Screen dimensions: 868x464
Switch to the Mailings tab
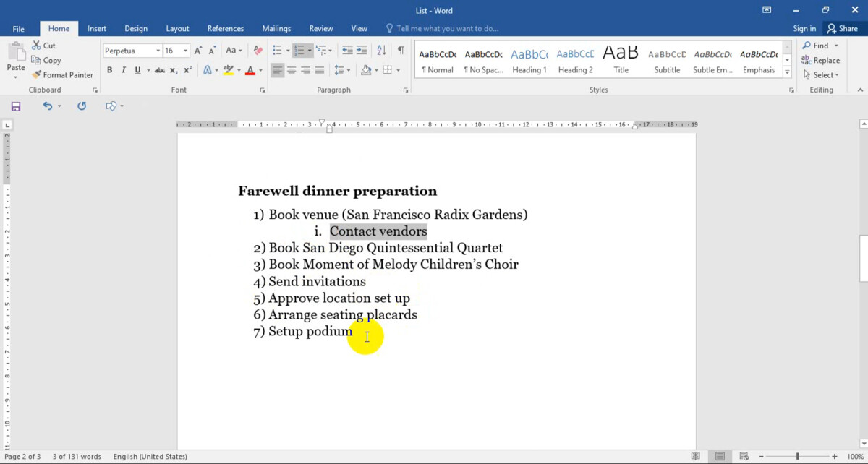(276, 29)
